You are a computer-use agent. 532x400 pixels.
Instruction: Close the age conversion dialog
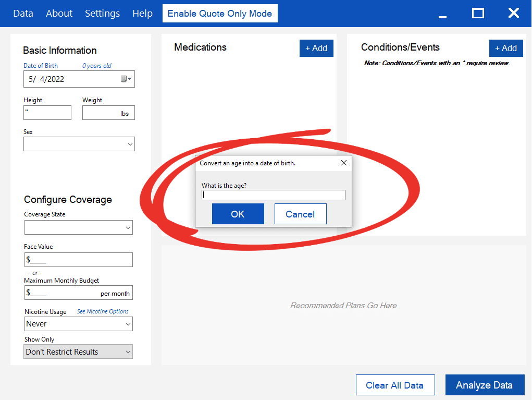pyautogui.click(x=343, y=163)
